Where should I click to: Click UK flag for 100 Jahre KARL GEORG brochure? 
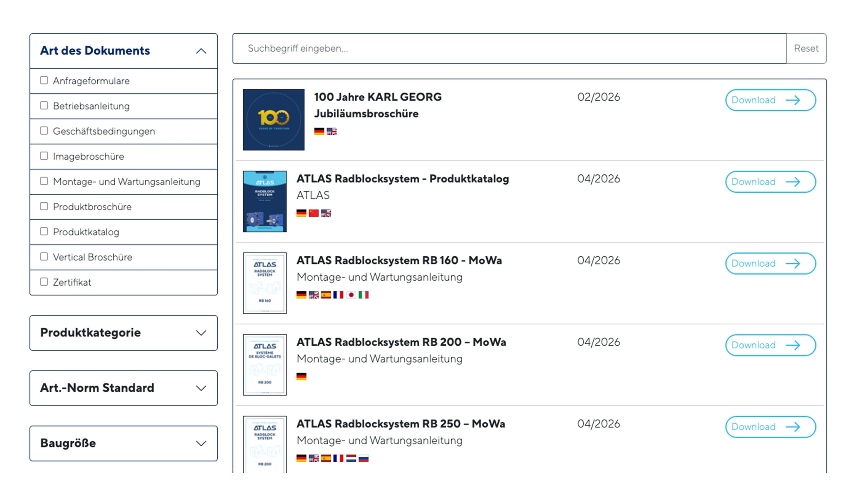[331, 131]
